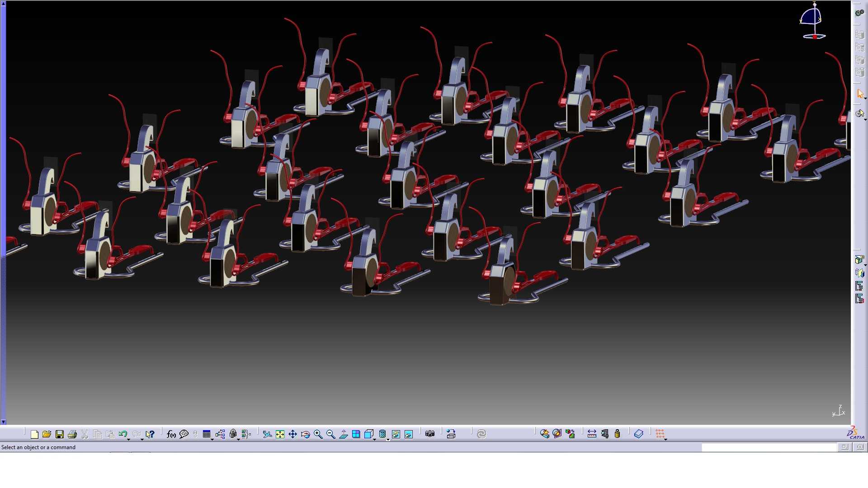Activate Fly Mode airplane icon

click(x=267, y=434)
